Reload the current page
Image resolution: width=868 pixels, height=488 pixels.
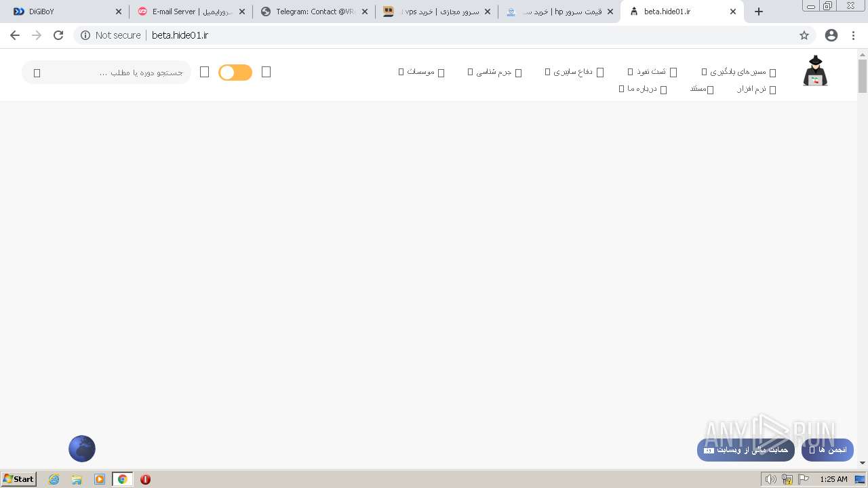pyautogui.click(x=58, y=35)
